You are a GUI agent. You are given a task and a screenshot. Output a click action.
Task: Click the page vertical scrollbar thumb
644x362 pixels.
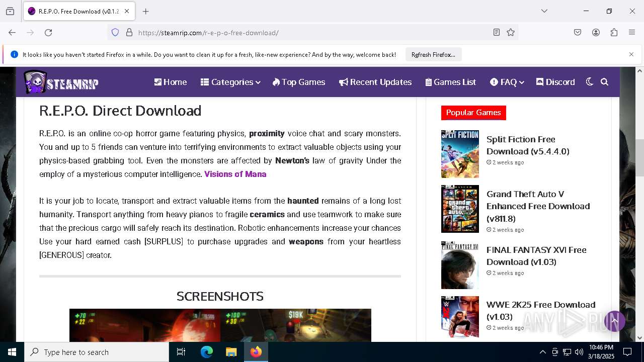639,158
